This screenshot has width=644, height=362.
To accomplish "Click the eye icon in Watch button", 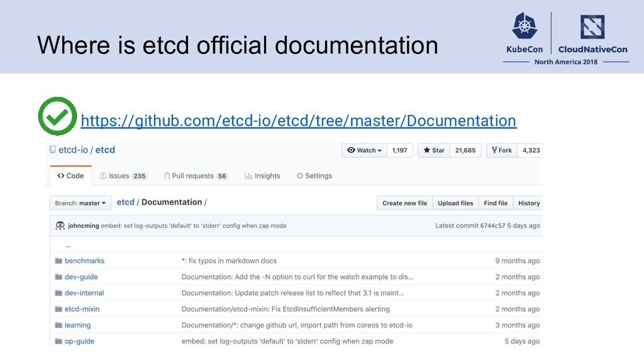I will click(351, 150).
